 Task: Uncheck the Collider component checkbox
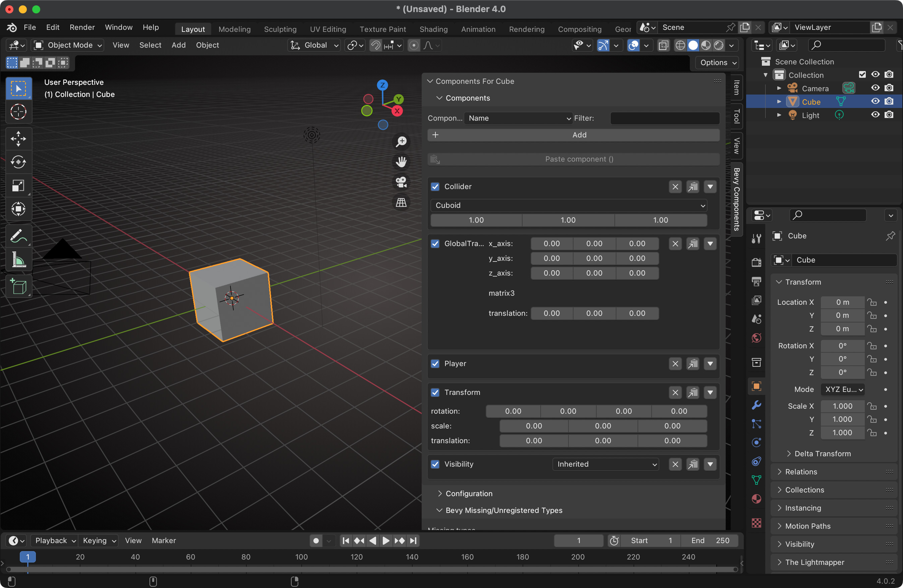435,187
